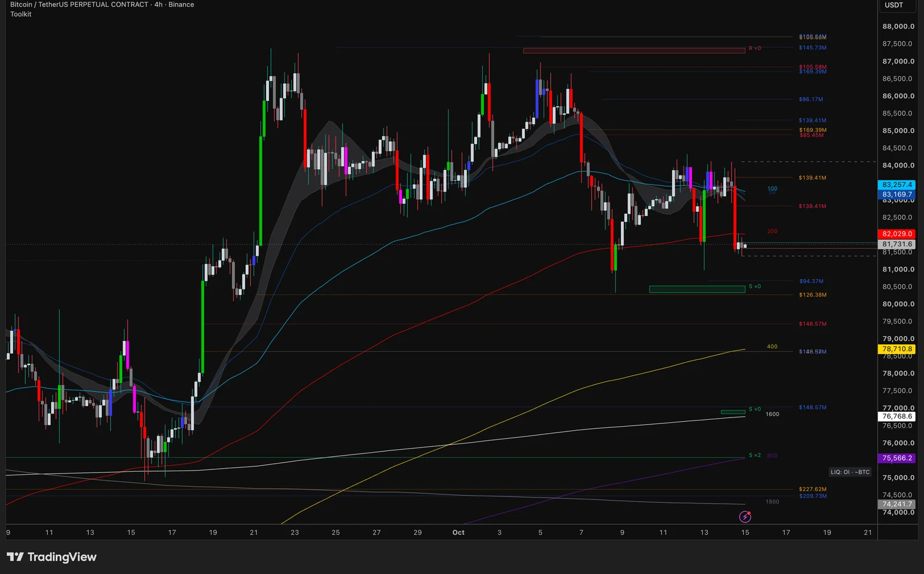The width and height of the screenshot is (924, 574).
Task: Click the 400 moving average label
Action: (x=772, y=347)
